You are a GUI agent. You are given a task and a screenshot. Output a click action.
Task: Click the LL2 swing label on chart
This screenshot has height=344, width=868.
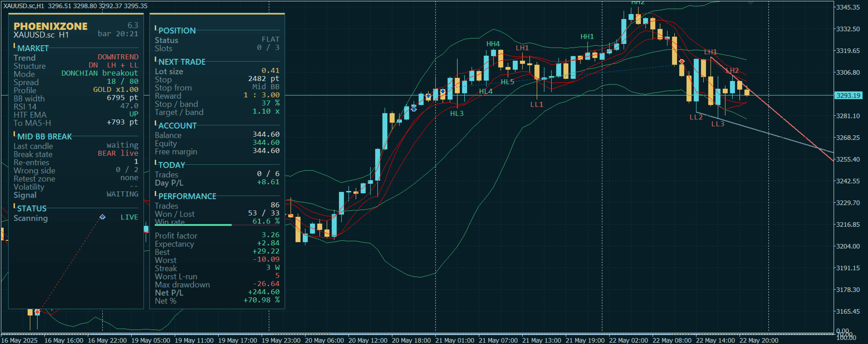pyautogui.click(x=696, y=117)
